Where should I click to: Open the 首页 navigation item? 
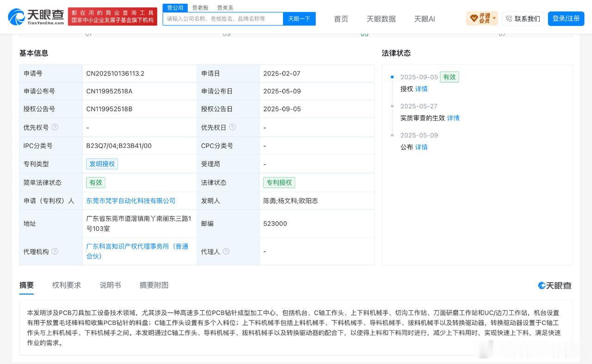pyautogui.click(x=341, y=19)
